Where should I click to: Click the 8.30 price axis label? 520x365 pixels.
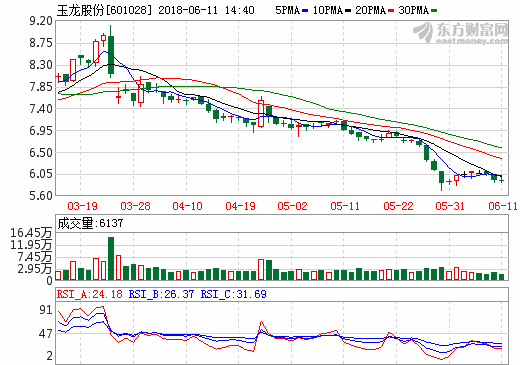[x=41, y=65]
